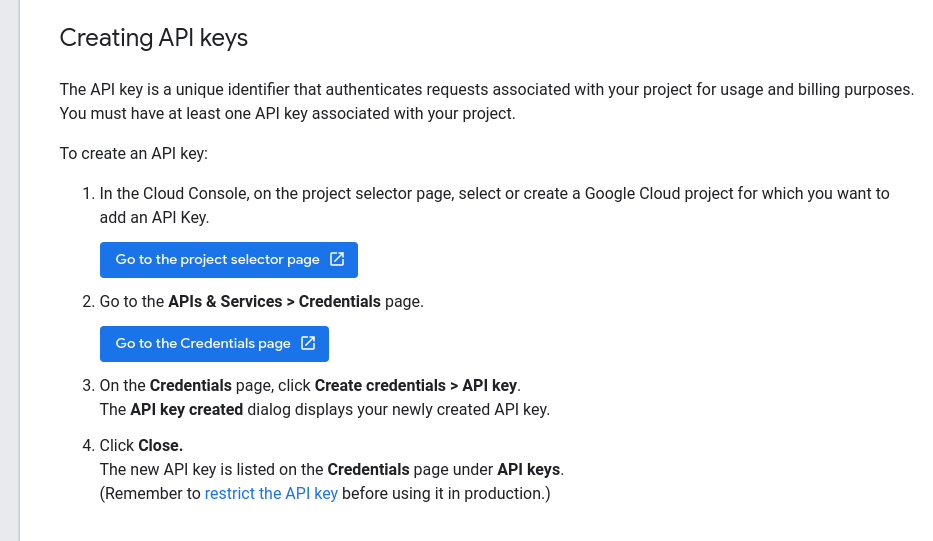Open the 'Go to the project selector page' button

pos(218,259)
